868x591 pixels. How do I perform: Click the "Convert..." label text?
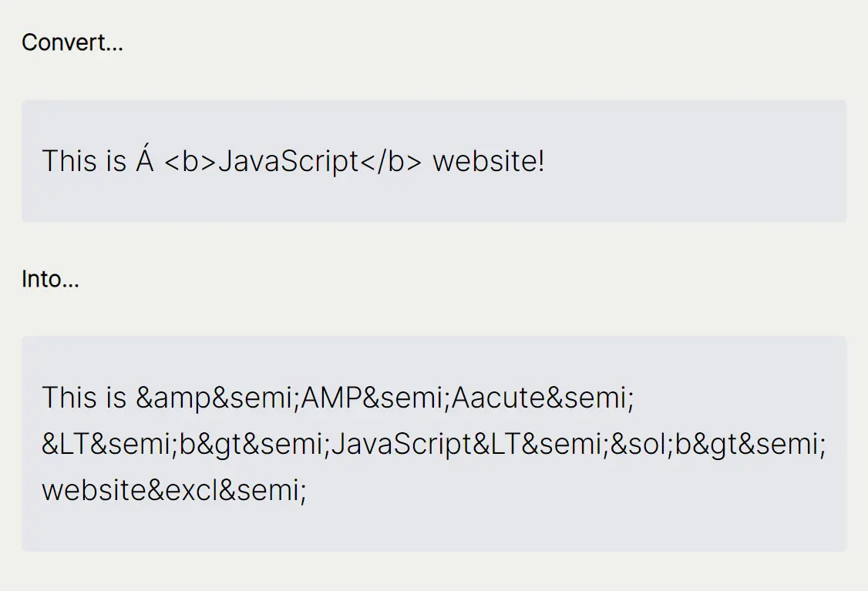click(72, 42)
